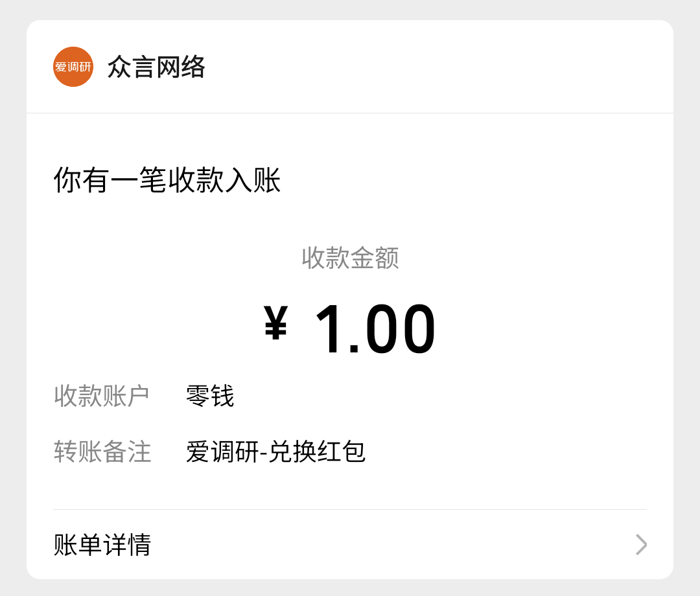Click the divider line above 账单详情

[350, 509]
